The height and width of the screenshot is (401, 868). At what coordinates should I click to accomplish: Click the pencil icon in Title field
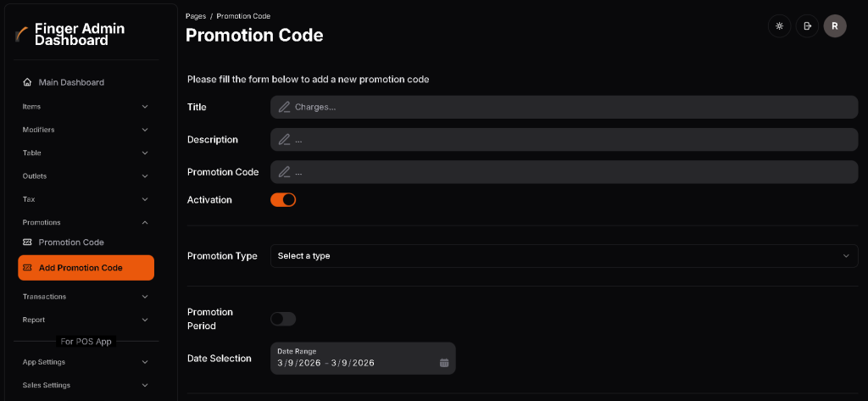click(284, 107)
